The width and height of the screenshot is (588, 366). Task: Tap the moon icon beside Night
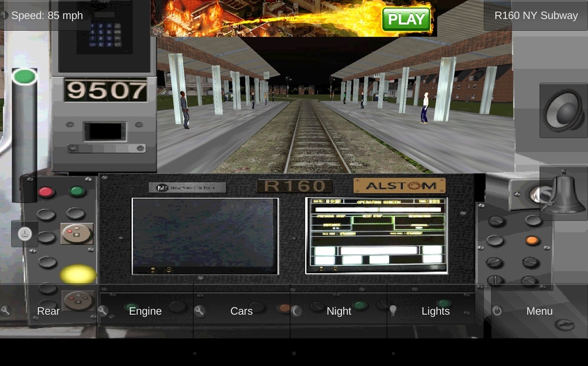point(296,311)
